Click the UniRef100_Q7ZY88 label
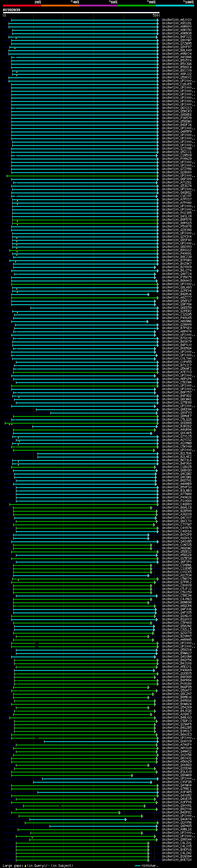The height and width of the screenshot is (868, 197). 177,149
